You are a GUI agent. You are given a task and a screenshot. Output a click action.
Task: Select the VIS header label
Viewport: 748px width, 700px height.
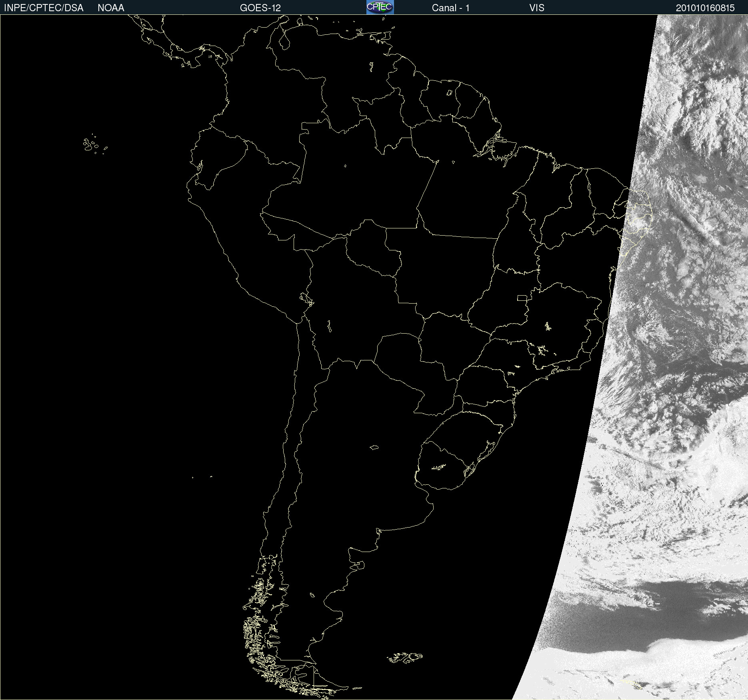point(537,8)
